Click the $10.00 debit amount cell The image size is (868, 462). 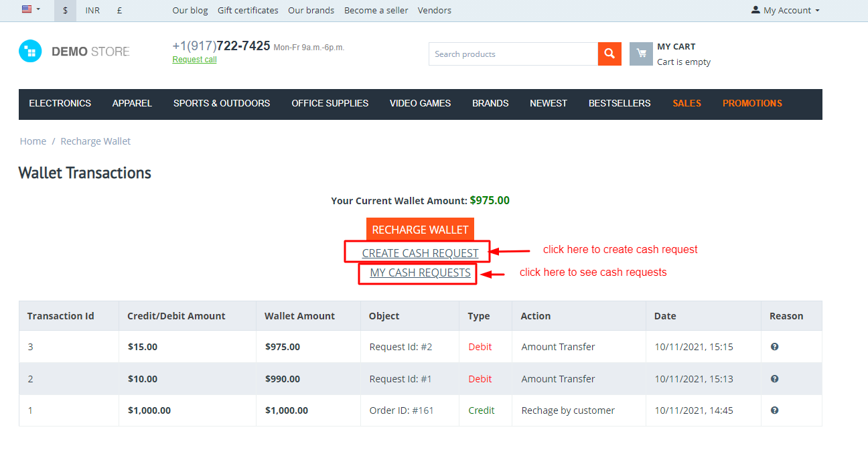pyautogui.click(x=143, y=379)
